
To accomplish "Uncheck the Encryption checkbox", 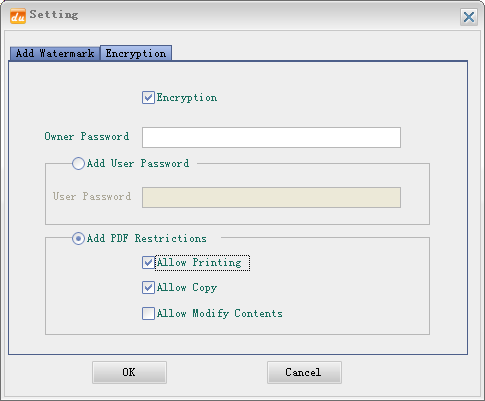I will (148, 98).
